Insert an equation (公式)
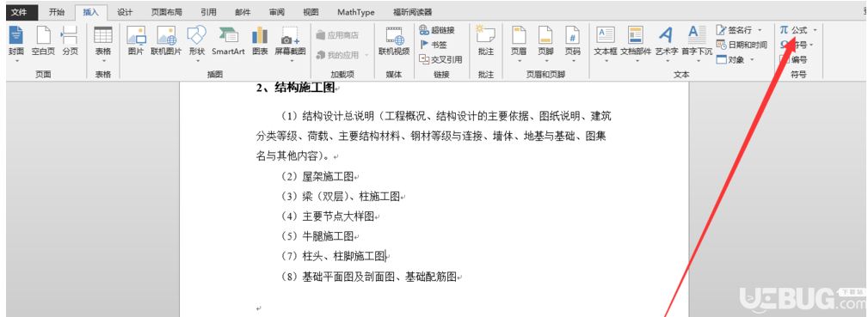Screen dimensions: 868x317 [x=794, y=30]
